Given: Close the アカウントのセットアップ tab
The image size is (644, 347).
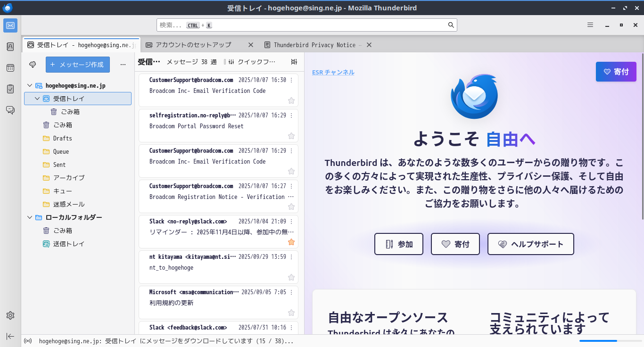Looking at the screenshot, I should (251, 45).
